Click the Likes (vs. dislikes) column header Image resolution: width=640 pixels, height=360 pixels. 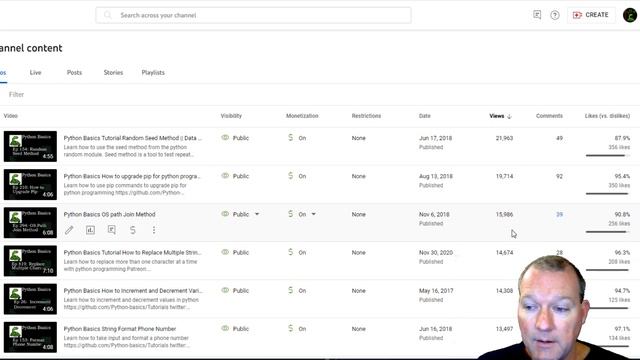(x=607, y=116)
